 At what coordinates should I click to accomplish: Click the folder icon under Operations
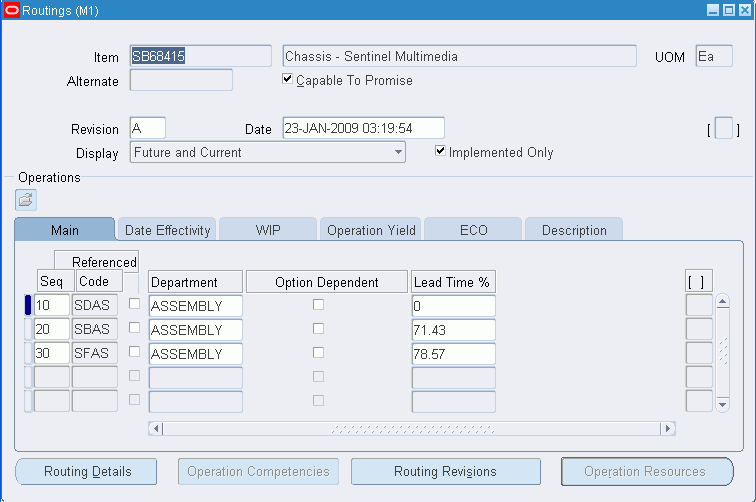coord(26,200)
